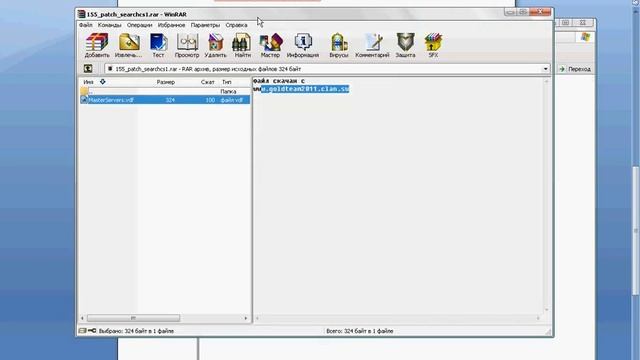Open the Файл menu
This screenshot has height=360, width=640.
pyautogui.click(x=86, y=25)
